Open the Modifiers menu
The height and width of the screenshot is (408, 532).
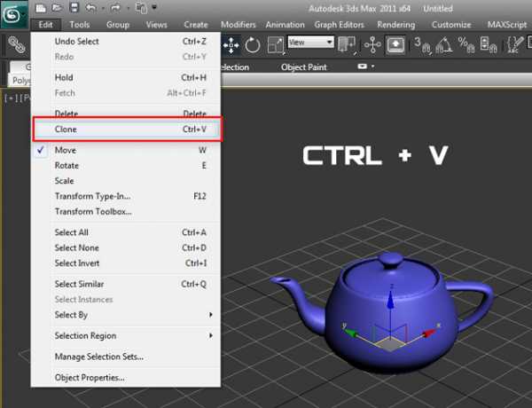[x=239, y=25]
